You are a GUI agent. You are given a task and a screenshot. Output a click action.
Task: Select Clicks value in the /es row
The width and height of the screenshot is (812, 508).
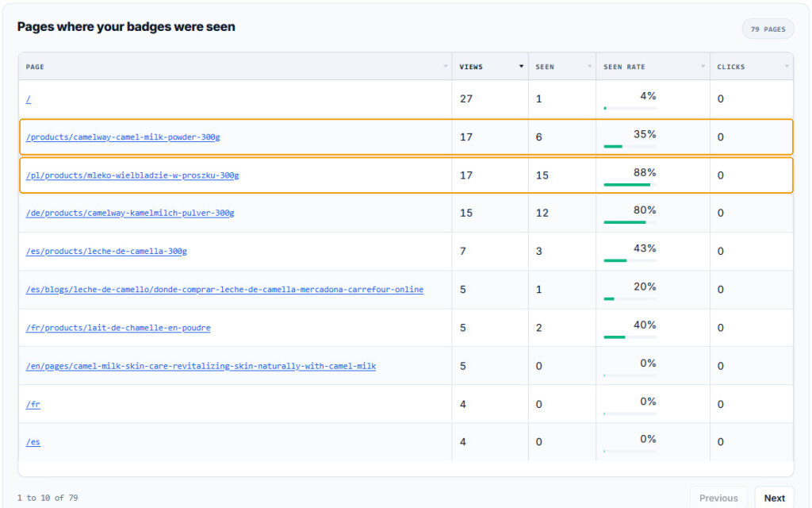point(720,442)
